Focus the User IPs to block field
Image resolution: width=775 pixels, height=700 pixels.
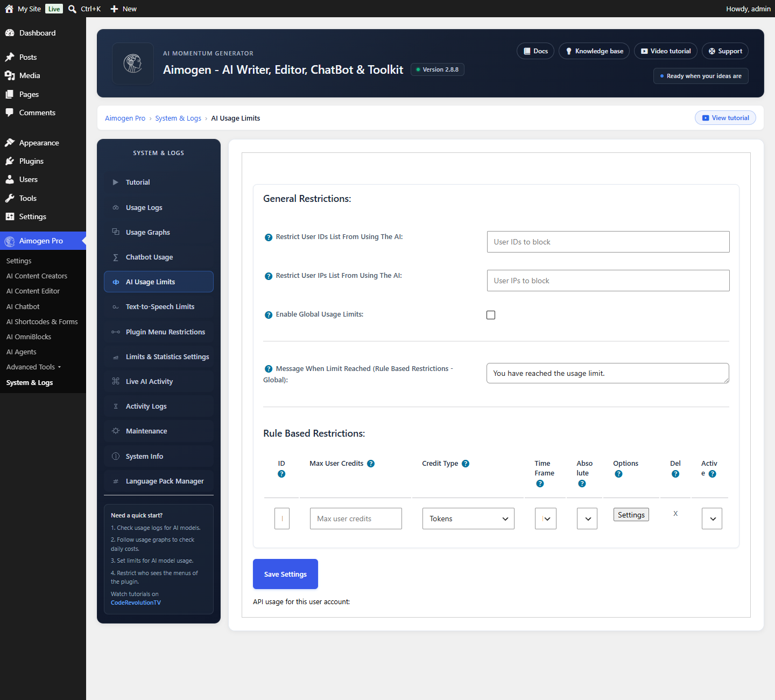pos(608,281)
